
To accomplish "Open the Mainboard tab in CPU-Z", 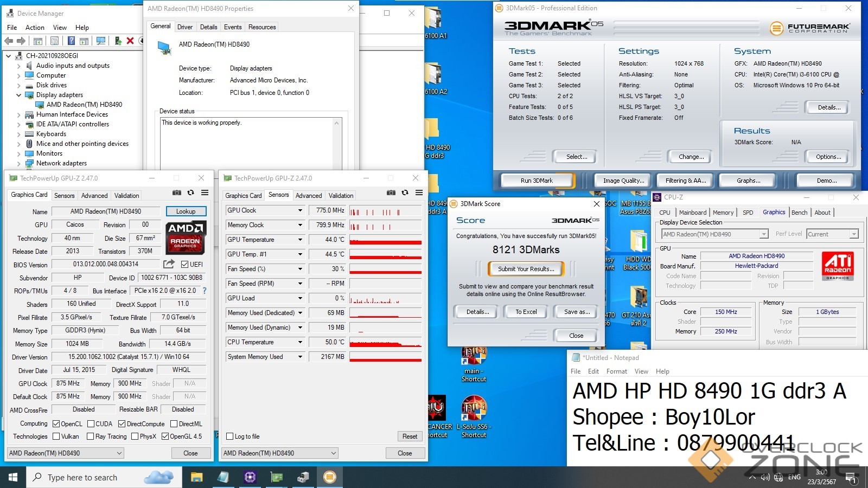I will point(692,213).
